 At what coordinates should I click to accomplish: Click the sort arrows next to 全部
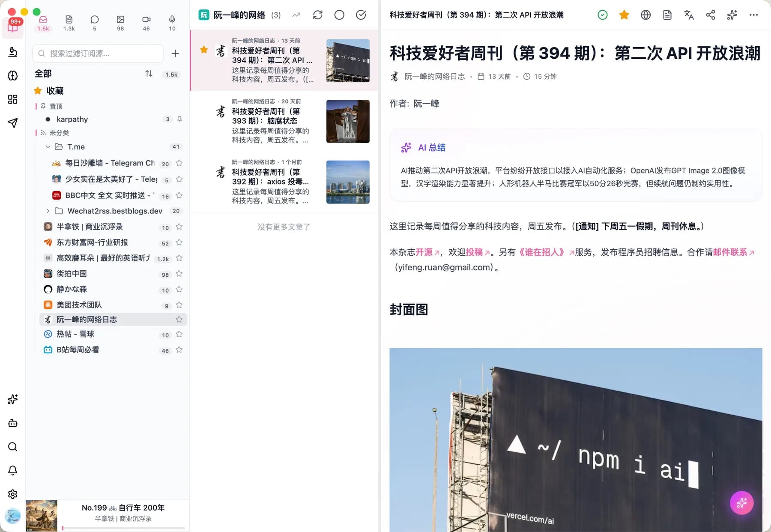149,74
